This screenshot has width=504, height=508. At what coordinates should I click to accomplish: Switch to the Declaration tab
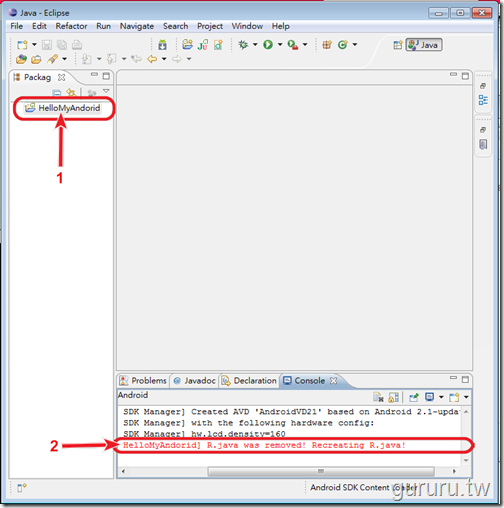249,380
